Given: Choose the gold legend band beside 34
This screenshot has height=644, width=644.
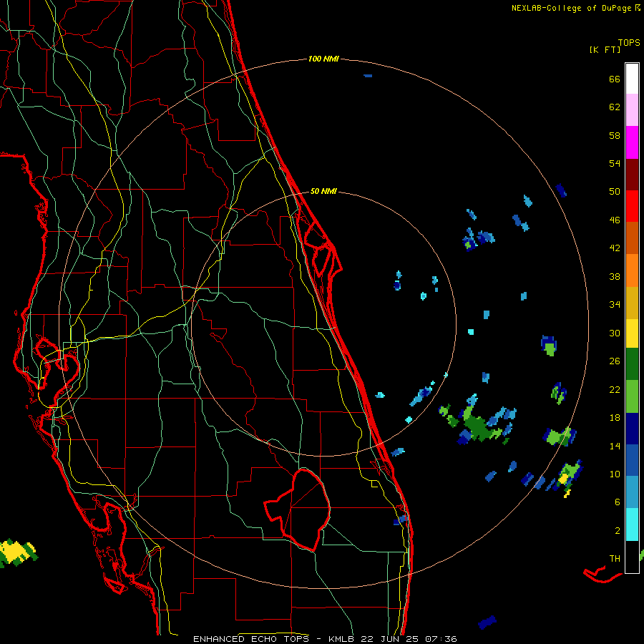Looking at the screenshot, I should [632, 303].
